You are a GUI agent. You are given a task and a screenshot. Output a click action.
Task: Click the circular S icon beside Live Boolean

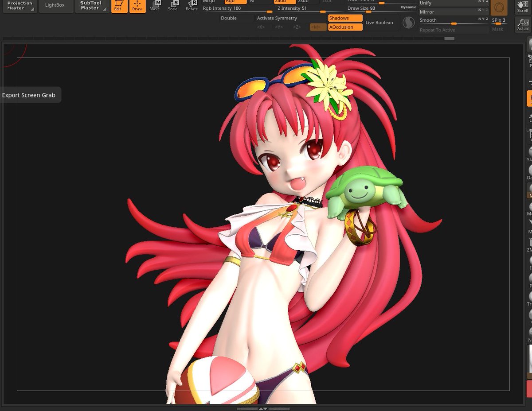[x=408, y=22]
